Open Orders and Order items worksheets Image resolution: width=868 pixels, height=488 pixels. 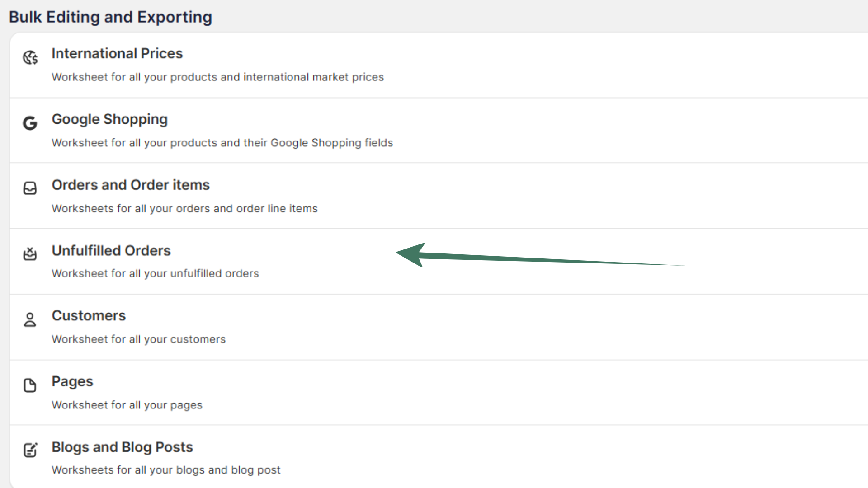coord(131,185)
